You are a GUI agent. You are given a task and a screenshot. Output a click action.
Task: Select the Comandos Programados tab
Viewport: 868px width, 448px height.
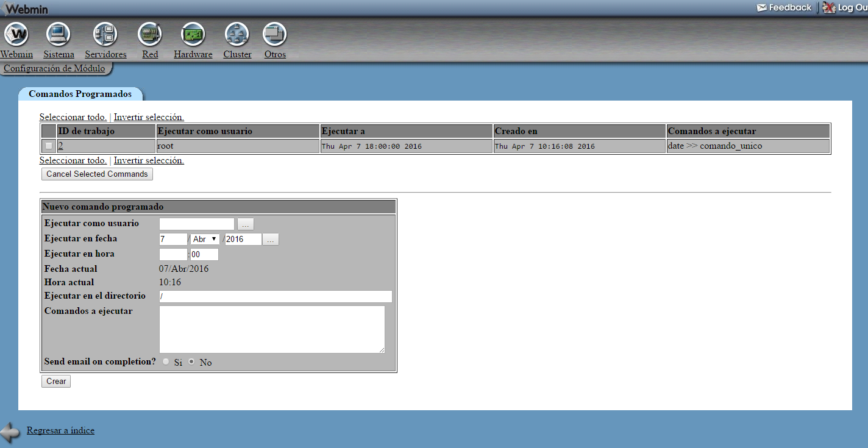pyautogui.click(x=80, y=94)
